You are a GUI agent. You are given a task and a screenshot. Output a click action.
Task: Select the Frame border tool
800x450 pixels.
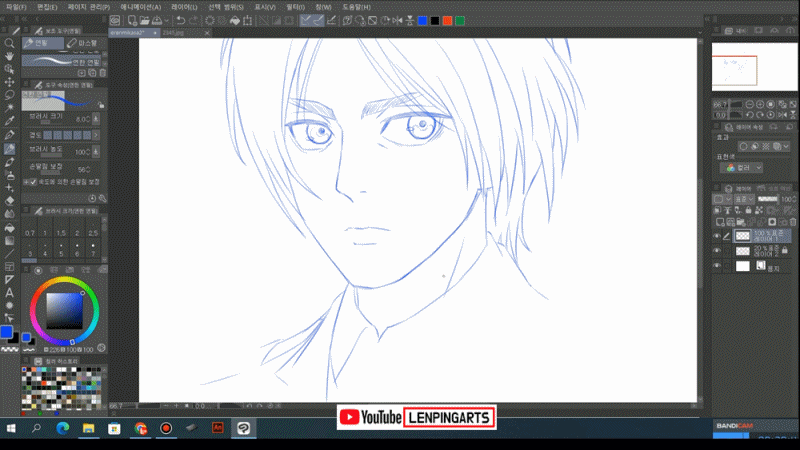pos(9,267)
